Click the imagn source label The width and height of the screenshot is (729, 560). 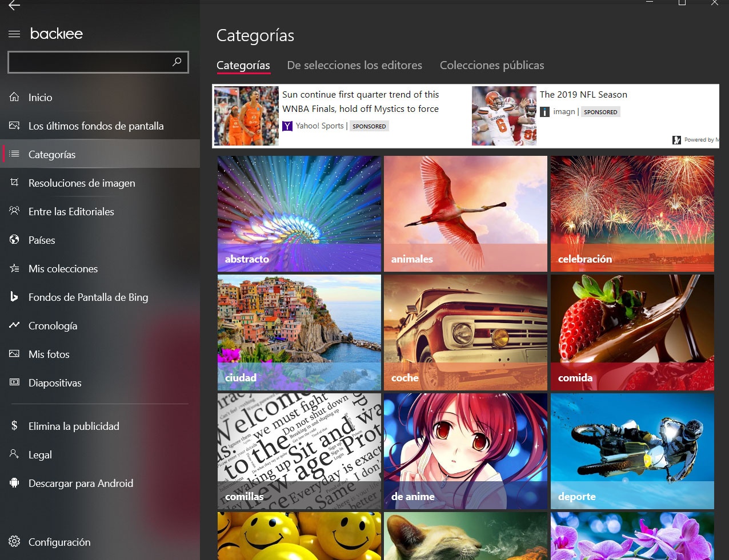(564, 112)
